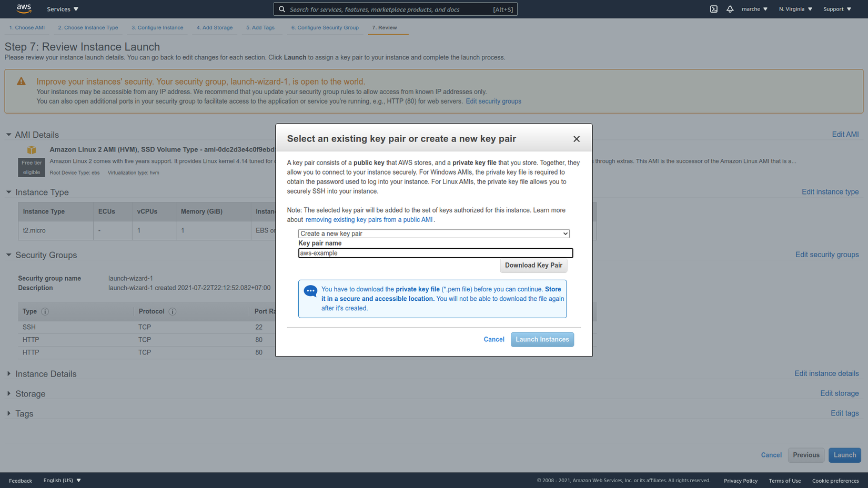Click the Amazon Linux 2 AMI title text
The height and width of the screenshot is (488, 868).
(163, 149)
